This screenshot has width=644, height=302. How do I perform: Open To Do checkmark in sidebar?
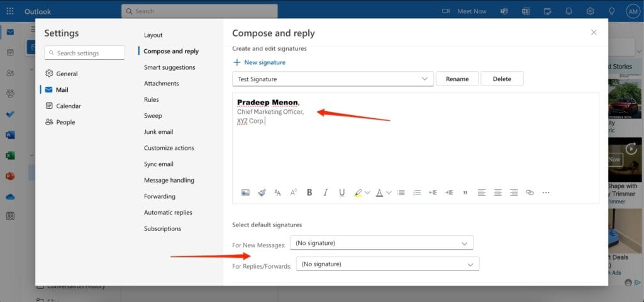coord(10,115)
